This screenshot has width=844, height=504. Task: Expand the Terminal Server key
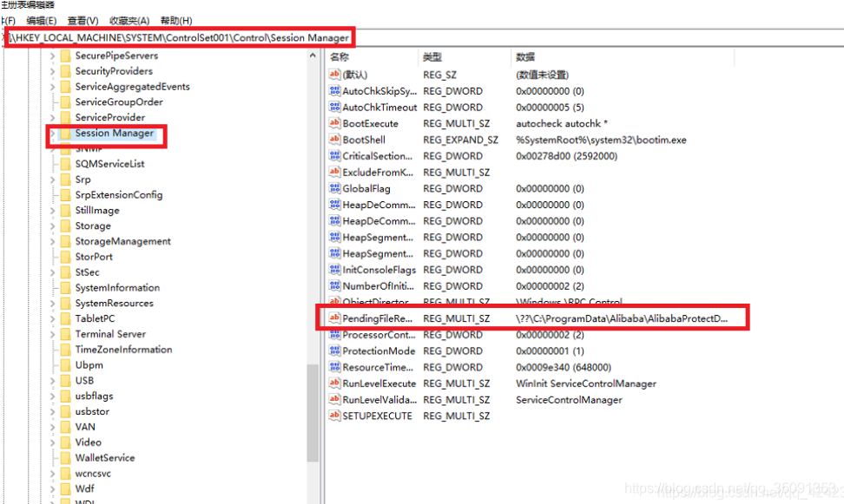coord(53,334)
